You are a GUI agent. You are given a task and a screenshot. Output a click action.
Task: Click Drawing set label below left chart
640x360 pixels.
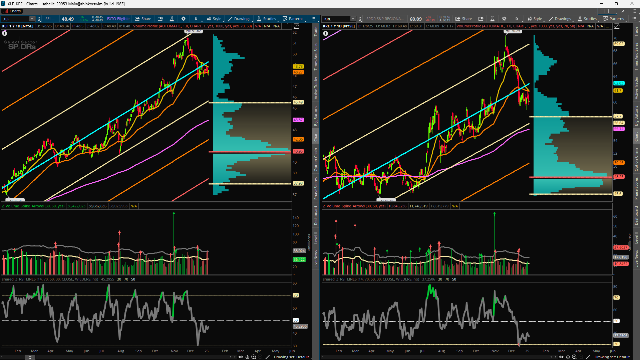[x=292, y=357]
